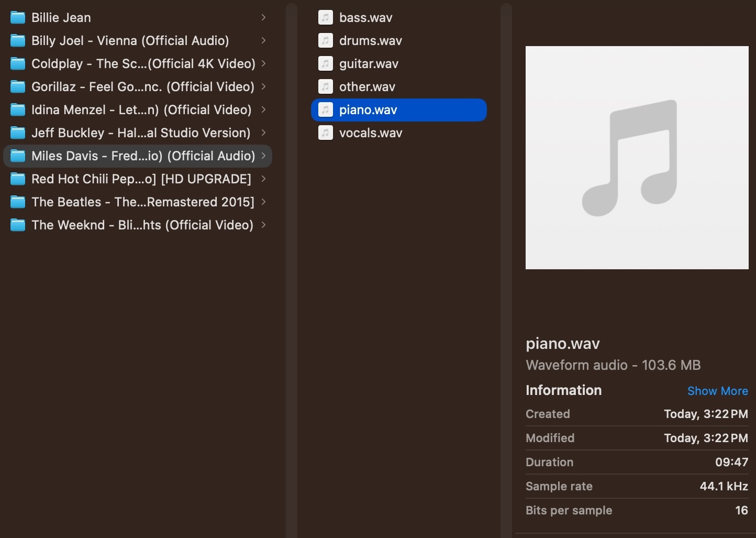Click the piano.wav audio file icon
The width and height of the screenshot is (756, 538).
[326, 110]
